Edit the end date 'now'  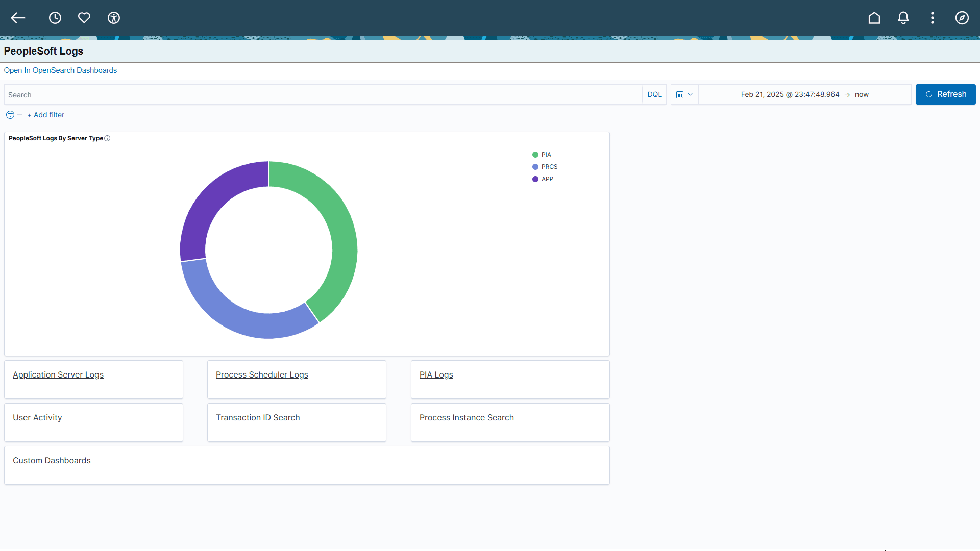coord(862,94)
